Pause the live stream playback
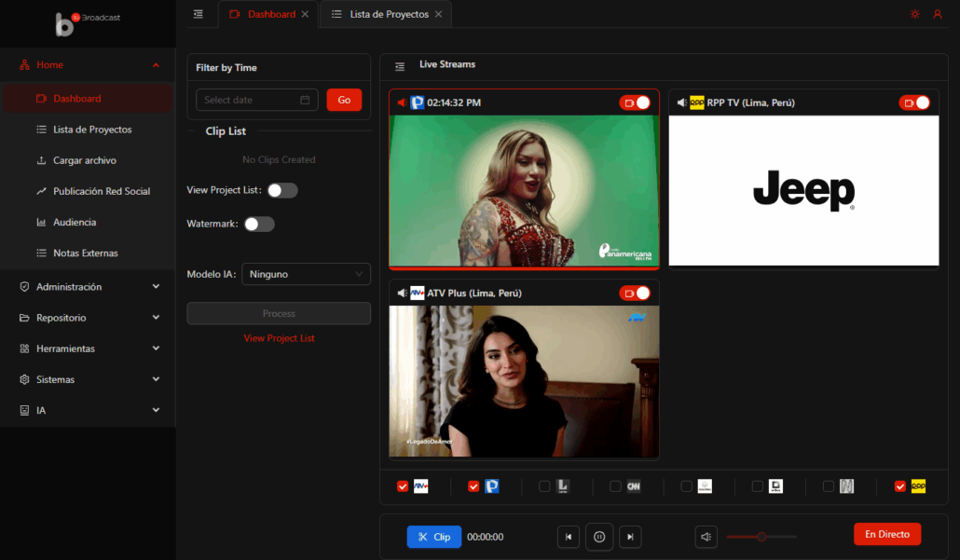960x560 pixels. tap(599, 537)
